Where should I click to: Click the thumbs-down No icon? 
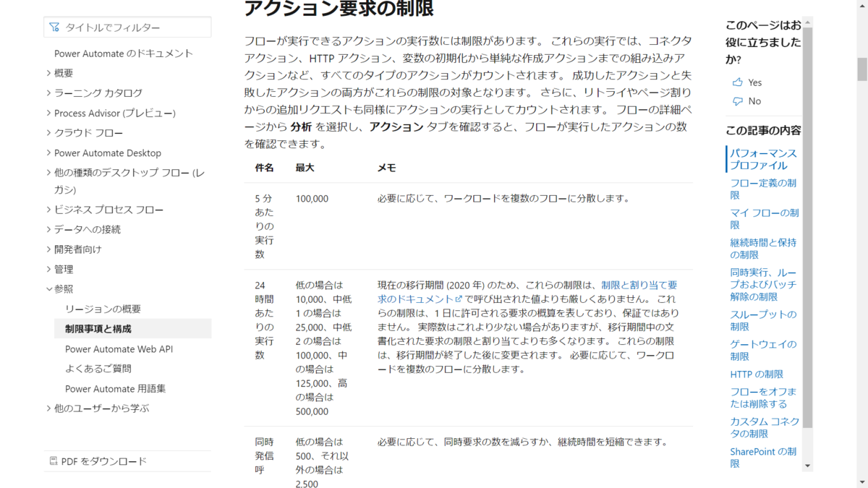point(737,101)
